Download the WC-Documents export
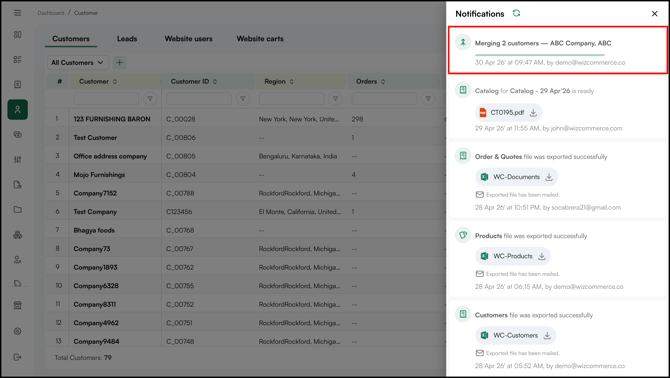Viewport: 670px width, 378px height. [x=549, y=177]
